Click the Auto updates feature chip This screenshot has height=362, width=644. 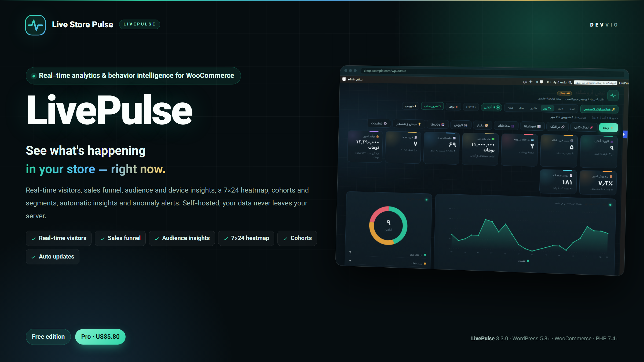tap(53, 257)
